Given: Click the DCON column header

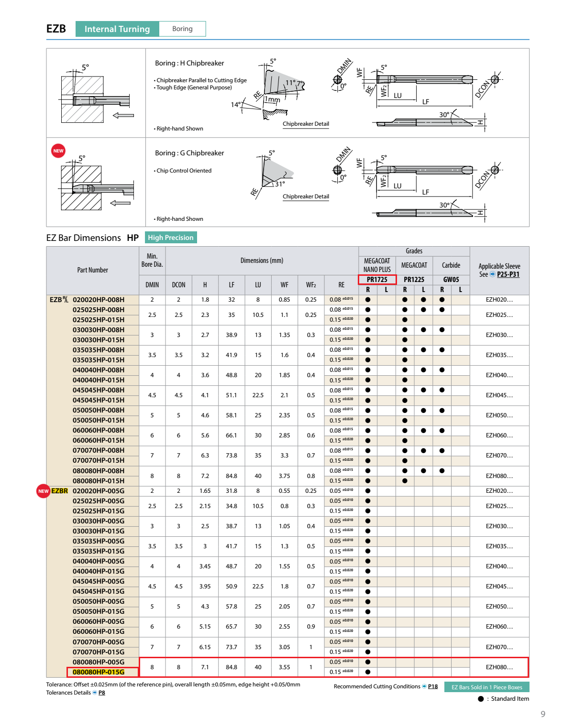Looking at the screenshot, I should pos(178,285).
